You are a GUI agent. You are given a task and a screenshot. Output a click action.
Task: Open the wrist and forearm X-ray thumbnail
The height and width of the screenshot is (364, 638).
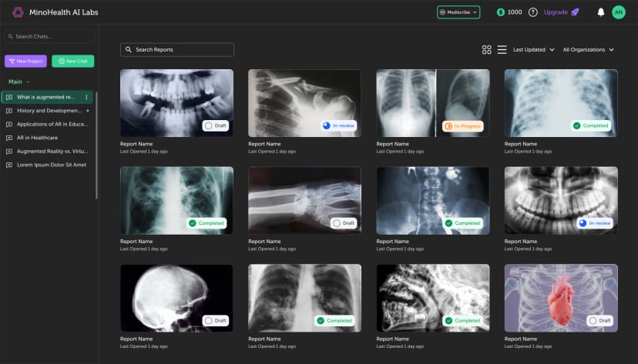304,200
